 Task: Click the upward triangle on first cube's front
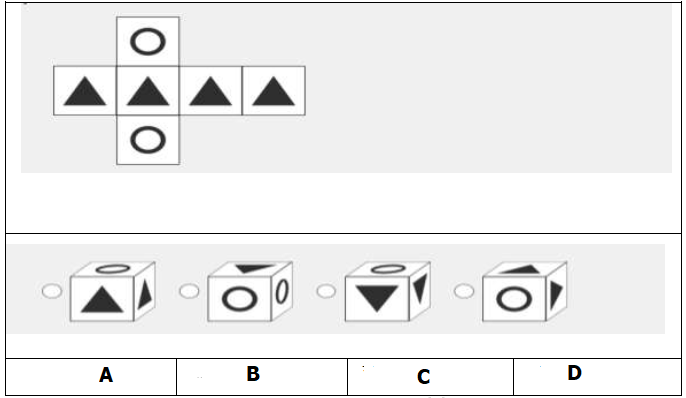(102, 300)
